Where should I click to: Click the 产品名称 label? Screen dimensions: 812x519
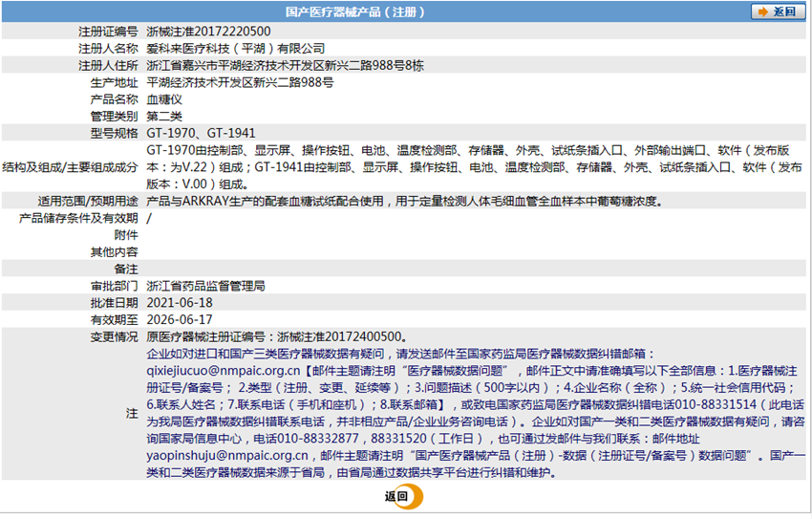[x=114, y=99]
